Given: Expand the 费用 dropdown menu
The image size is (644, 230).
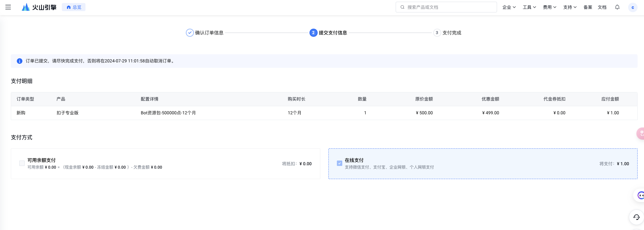Looking at the screenshot, I should click(549, 7).
